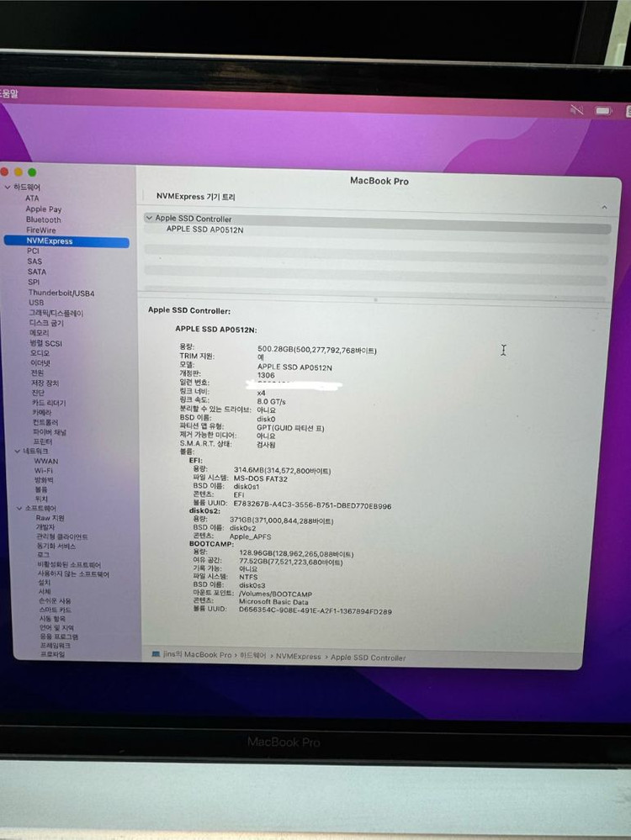Collapse the Apple SSD Controller tree row
The image size is (631, 840).
point(149,218)
